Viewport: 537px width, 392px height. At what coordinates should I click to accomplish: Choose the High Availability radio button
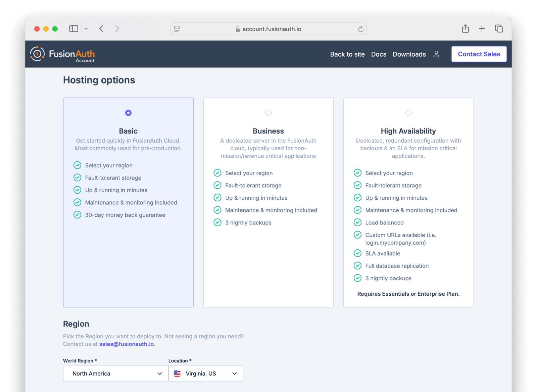click(x=408, y=113)
